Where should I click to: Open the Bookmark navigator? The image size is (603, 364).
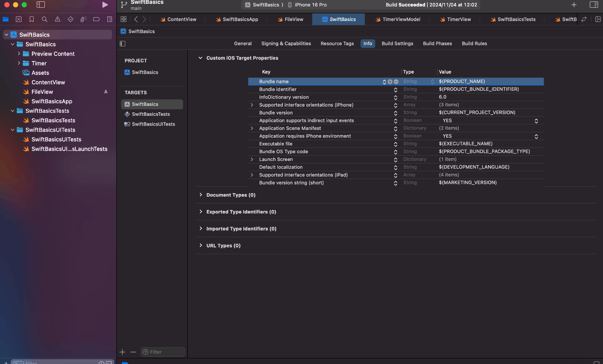pyautogui.click(x=31, y=19)
